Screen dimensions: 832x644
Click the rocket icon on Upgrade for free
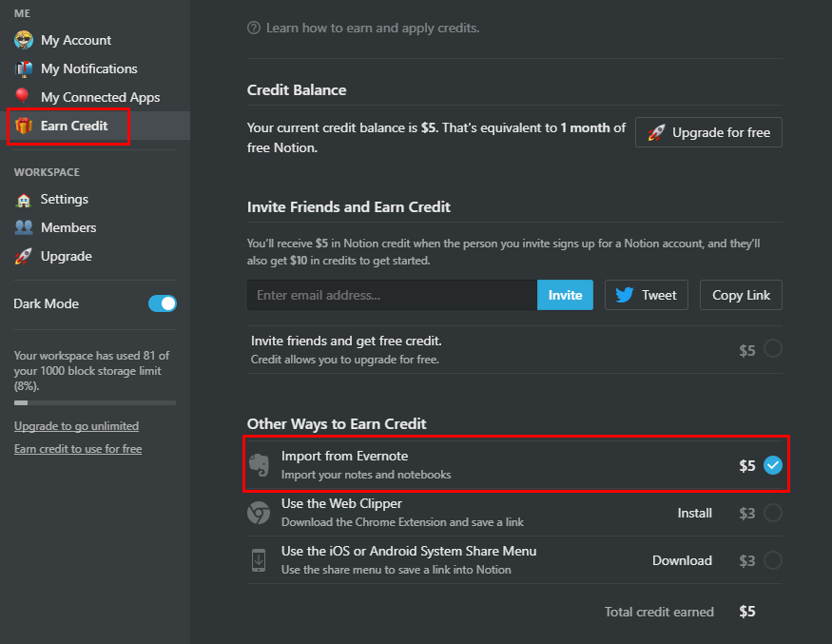(656, 132)
